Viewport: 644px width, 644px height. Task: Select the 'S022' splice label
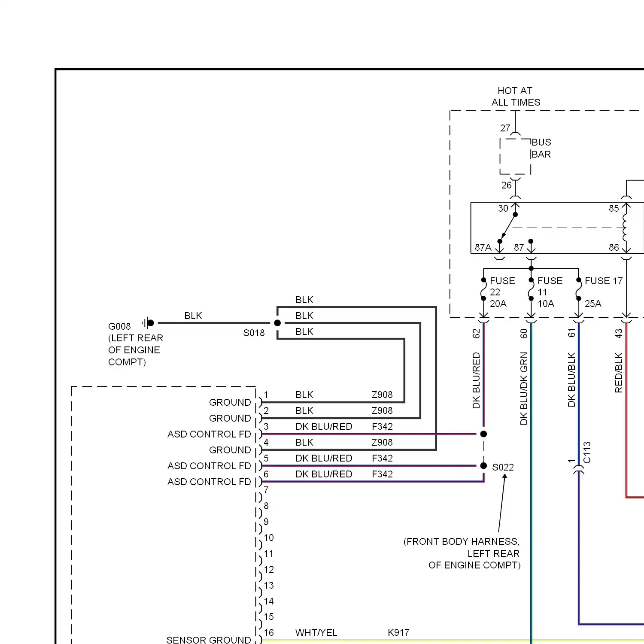pyautogui.click(x=503, y=467)
